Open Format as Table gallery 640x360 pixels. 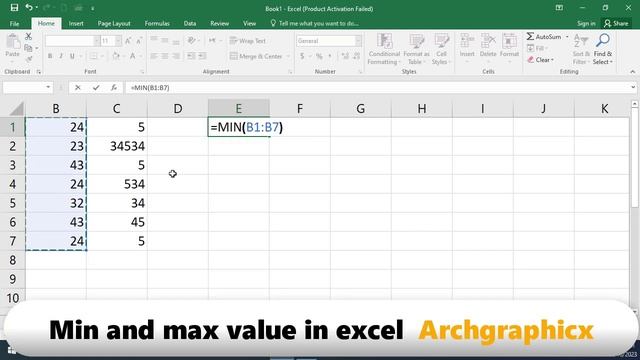(416, 49)
